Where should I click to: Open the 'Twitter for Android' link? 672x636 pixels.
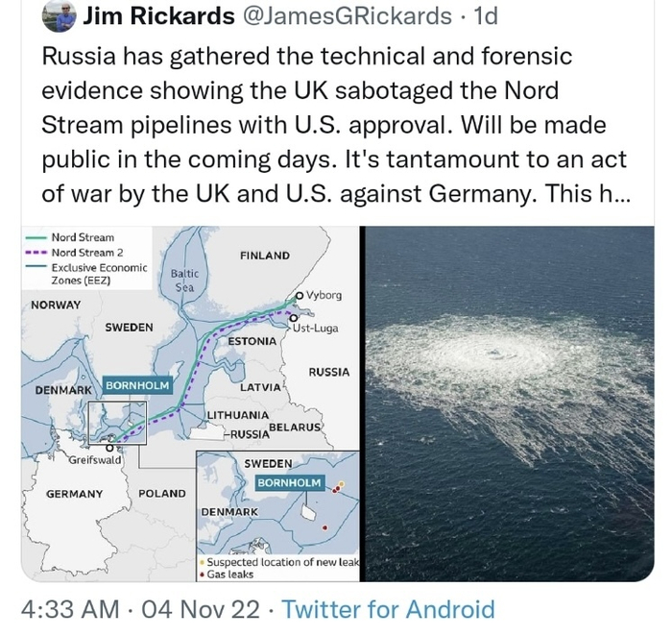tap(390, 609)
